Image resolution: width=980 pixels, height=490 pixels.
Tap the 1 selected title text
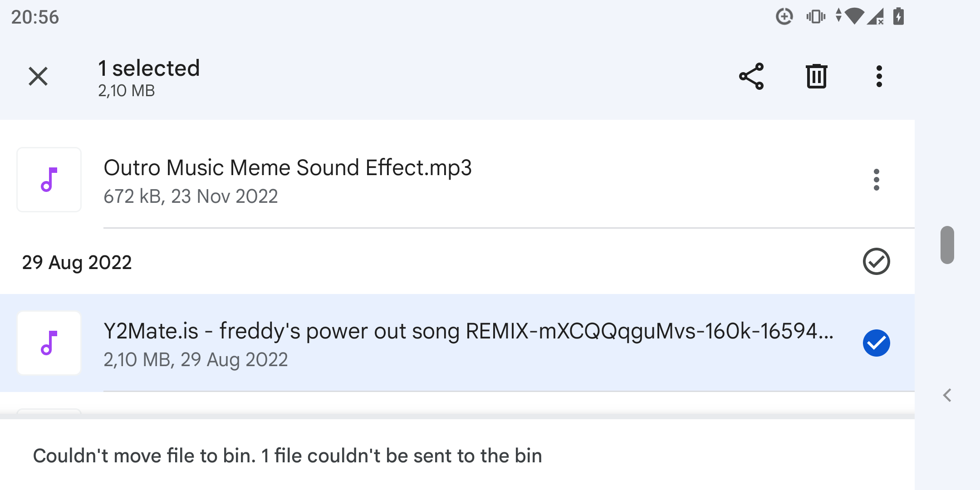[x=149, y=69]
